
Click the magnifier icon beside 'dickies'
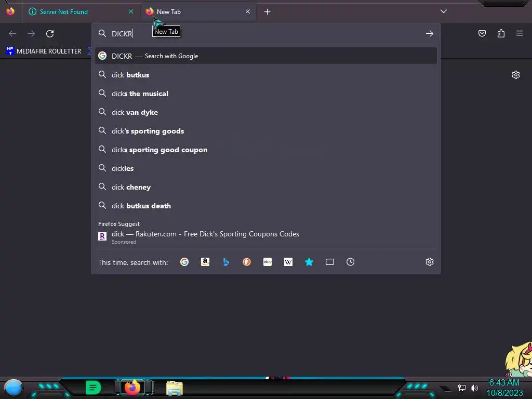tap(102, 168)
